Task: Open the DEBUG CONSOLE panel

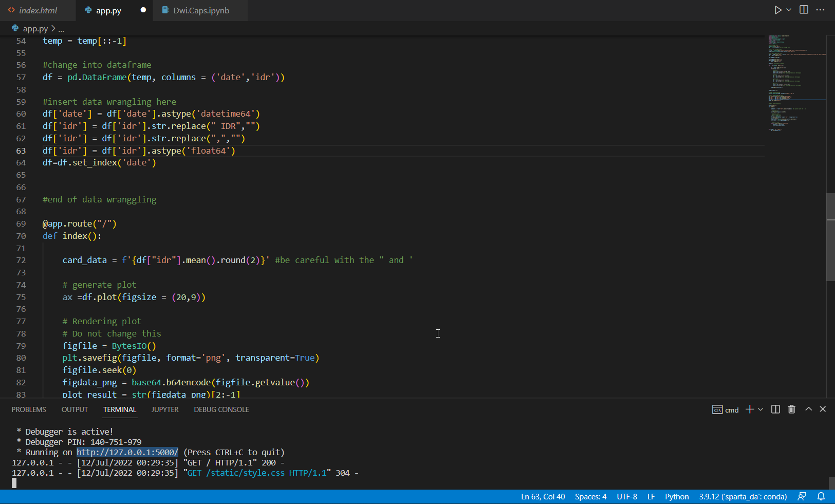Action: [221, 409]
